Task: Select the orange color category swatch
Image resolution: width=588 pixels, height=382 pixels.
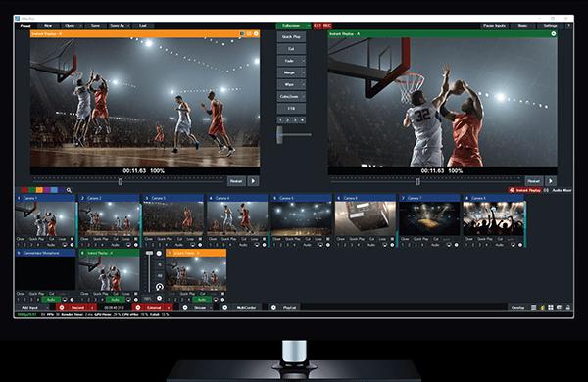Action: pos(40,190)
